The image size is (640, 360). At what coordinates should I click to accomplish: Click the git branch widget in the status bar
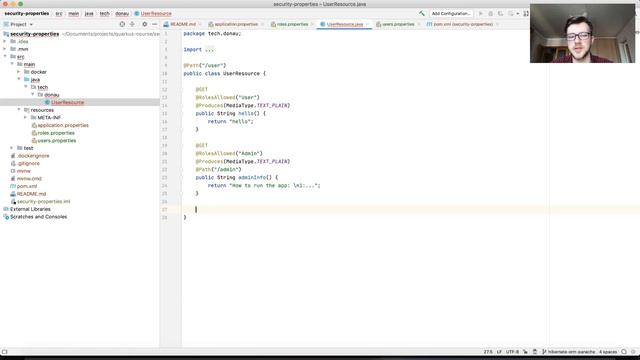point(569,351)
